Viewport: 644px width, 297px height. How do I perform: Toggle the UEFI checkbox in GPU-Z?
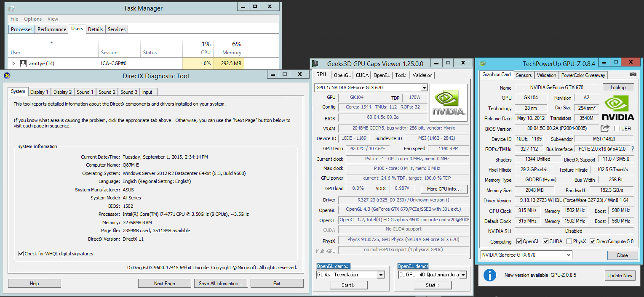[617, 128]
